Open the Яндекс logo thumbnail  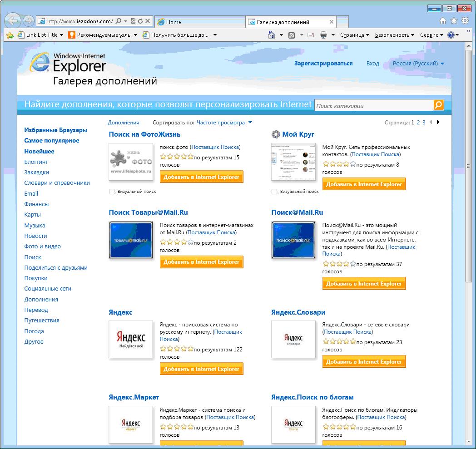131,339
